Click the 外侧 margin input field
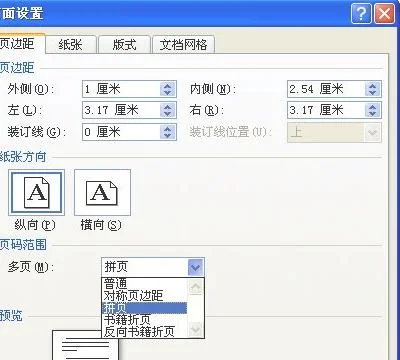Viewport: 400px width, 360px height. click(121, 89)
